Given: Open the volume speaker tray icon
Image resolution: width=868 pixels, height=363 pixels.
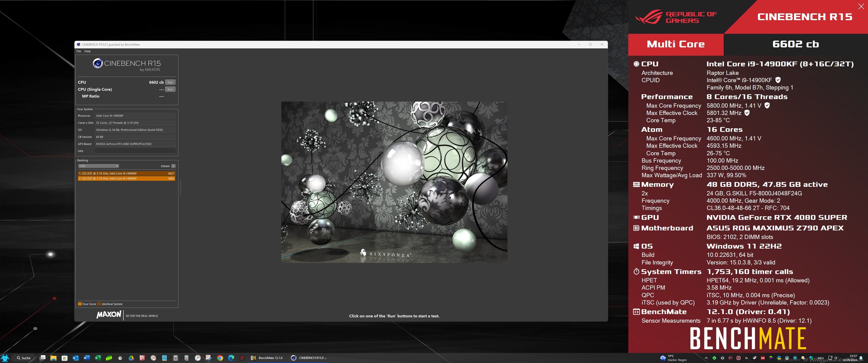Looking at the screenshot, I should 836,358.
